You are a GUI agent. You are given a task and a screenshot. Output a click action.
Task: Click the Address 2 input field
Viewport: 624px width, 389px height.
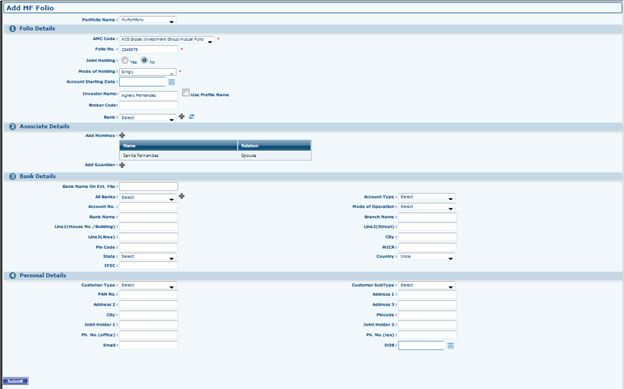coord(148,305)
